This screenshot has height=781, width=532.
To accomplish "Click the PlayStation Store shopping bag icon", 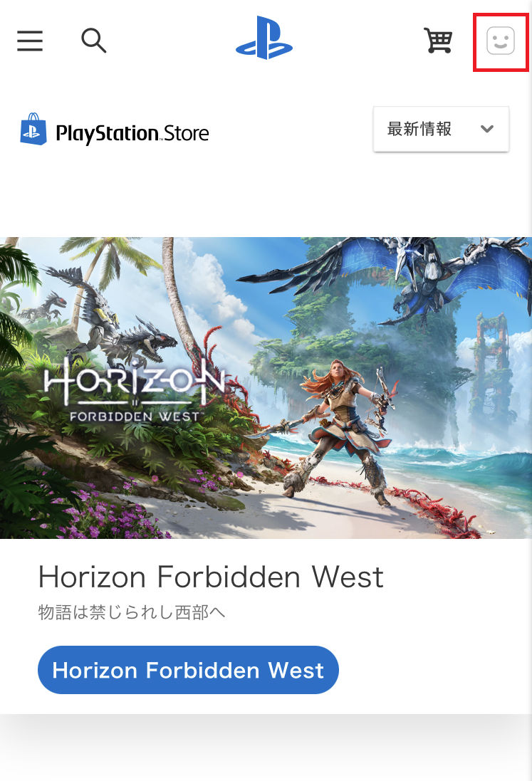I will 33,129.
